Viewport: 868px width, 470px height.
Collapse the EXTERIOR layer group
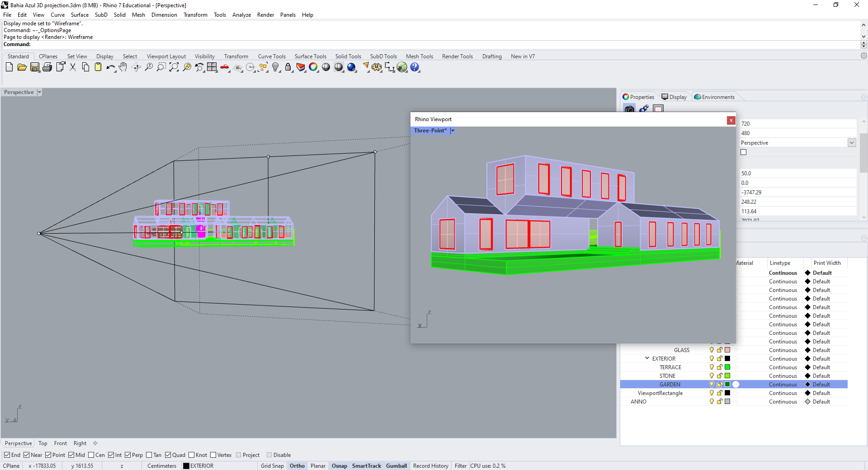[647, 358]
